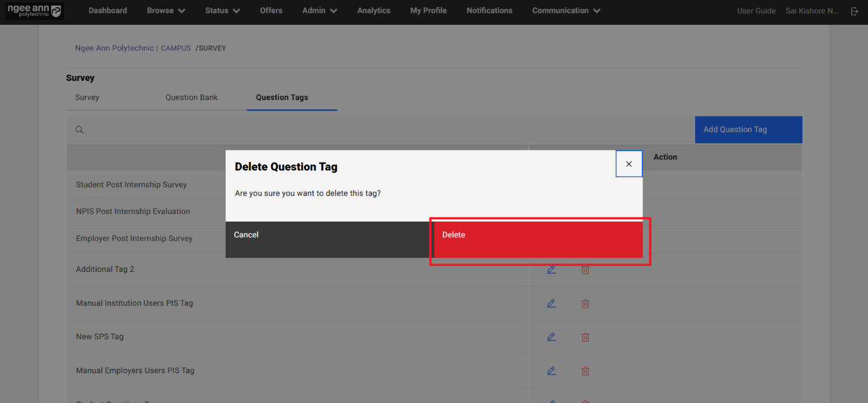Edit the Additional Tag 2 row
Screen dimensions: 868x403
(x=551, y=269)
